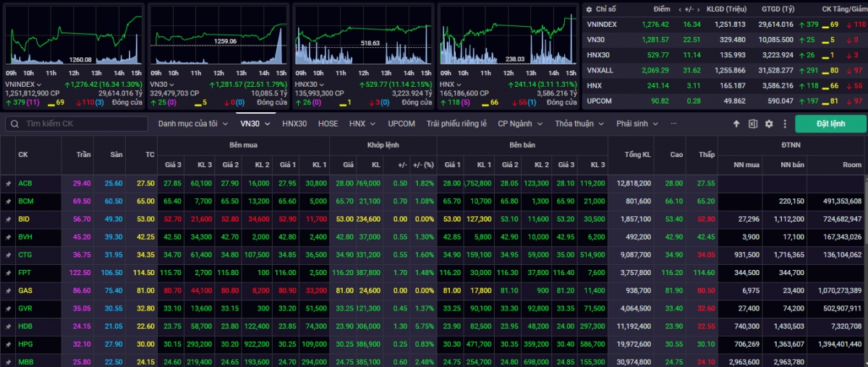The width and height of the screenshot is (868, 367).
Task: Open the FPT ticker symbol
Action: (x=25, y=273)
